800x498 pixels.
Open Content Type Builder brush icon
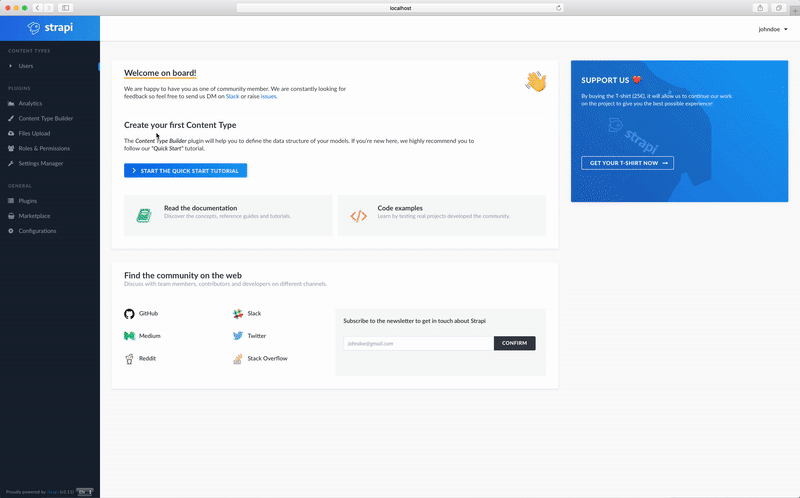coord(11,118)
